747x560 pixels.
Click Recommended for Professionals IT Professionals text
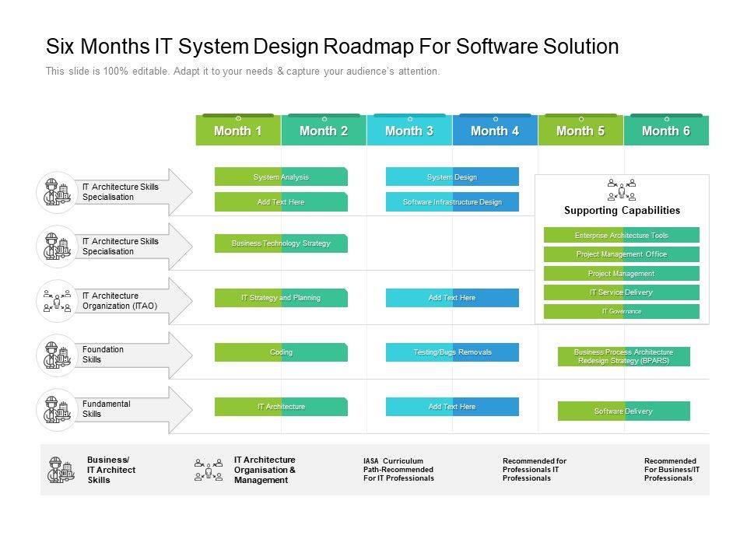coord(534,470)
